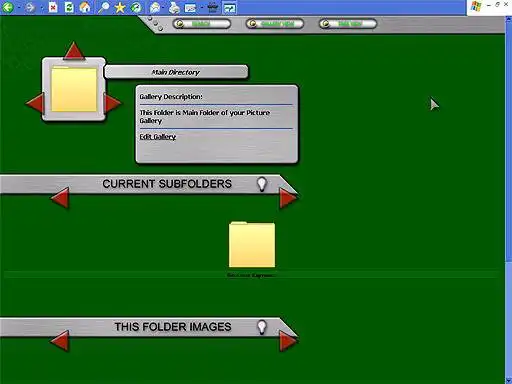The width and height of the screenshot is (512, 384).
Task: Expand the Mail icon dropdown arrow
Action: [x=164, y=7]
